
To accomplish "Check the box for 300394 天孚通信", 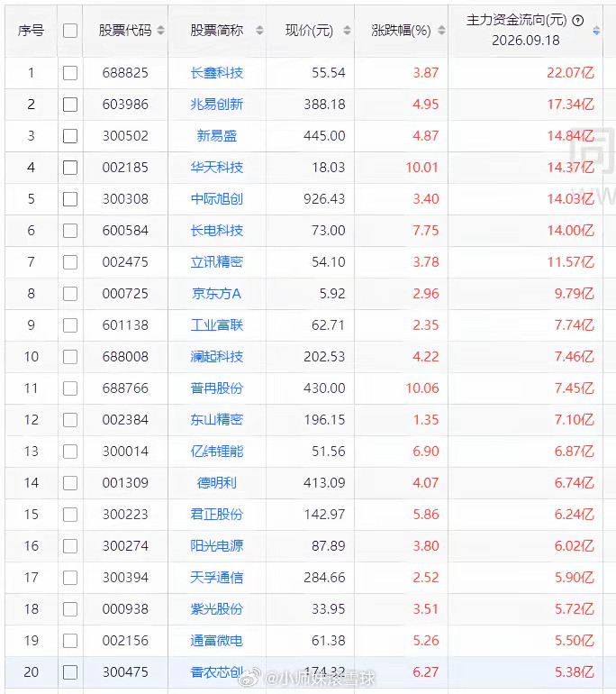I will 70,578.
